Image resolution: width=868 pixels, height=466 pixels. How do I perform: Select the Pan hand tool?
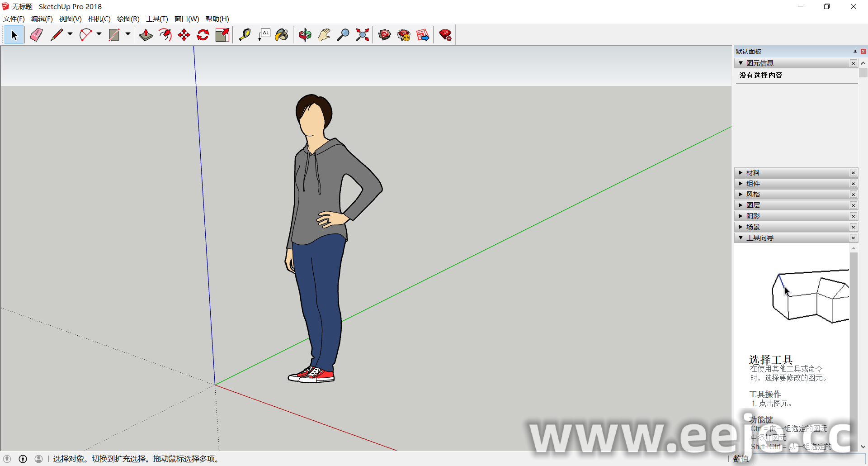click(x=324, y=35)
